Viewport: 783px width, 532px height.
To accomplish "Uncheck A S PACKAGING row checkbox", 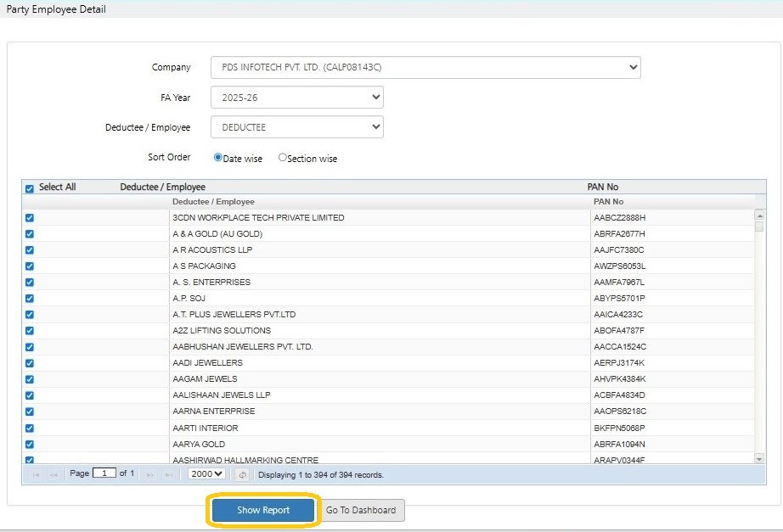I will tap(30, 266).
